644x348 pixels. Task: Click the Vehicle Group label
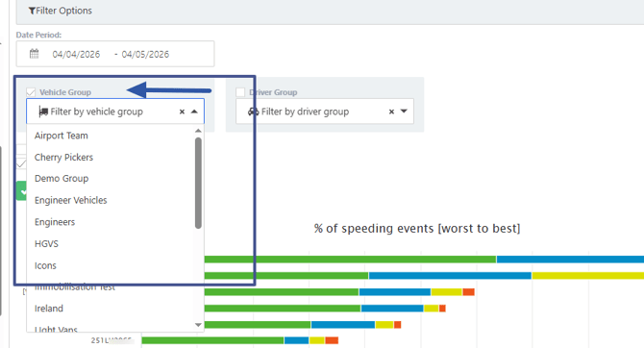pyautogui.click(x=65, y=92)
